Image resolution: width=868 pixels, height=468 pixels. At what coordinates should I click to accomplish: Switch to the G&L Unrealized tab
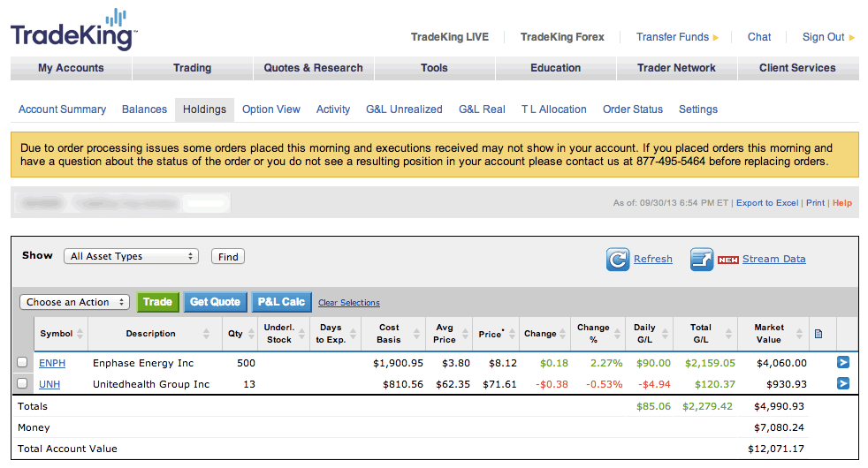(404, 109)
